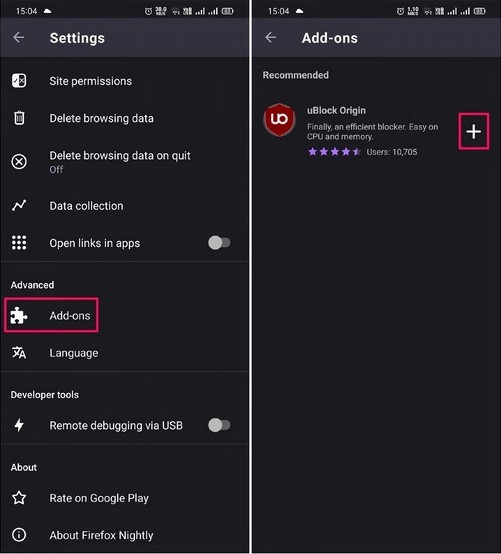Tap the About section header

(x=24, y=467)
